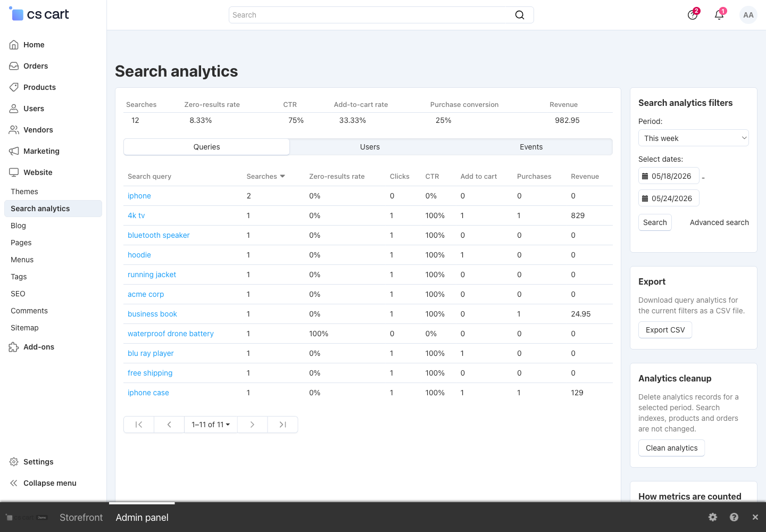Click the 982.95 revenue value

click(567, 120)
